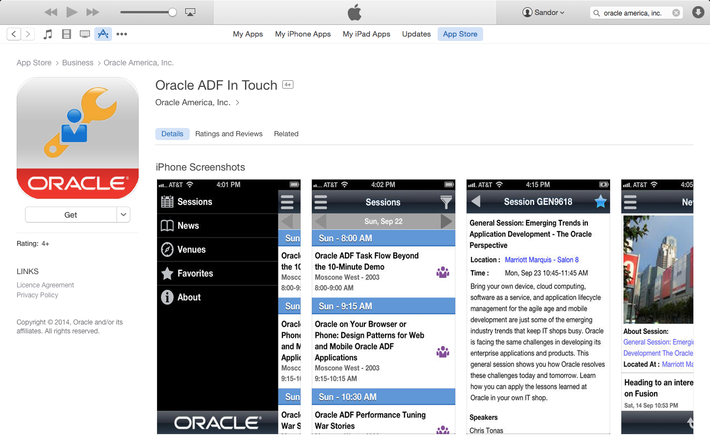Viewport: 710px width, 443px height.
Task: Adjust the volume slider knob
Action: 172,12
